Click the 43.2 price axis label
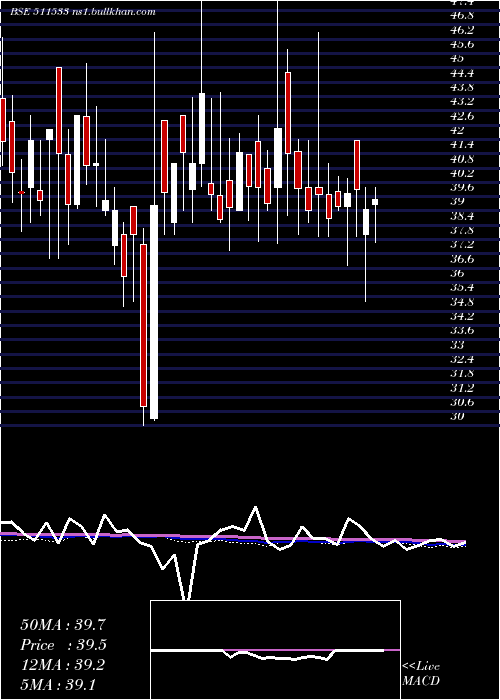 click(x=462, y=101)
